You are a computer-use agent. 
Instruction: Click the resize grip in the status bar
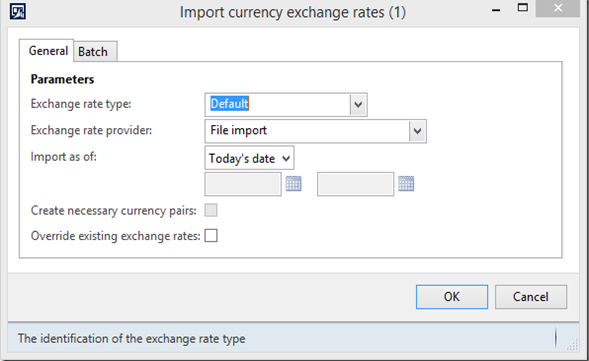point(572,344)
